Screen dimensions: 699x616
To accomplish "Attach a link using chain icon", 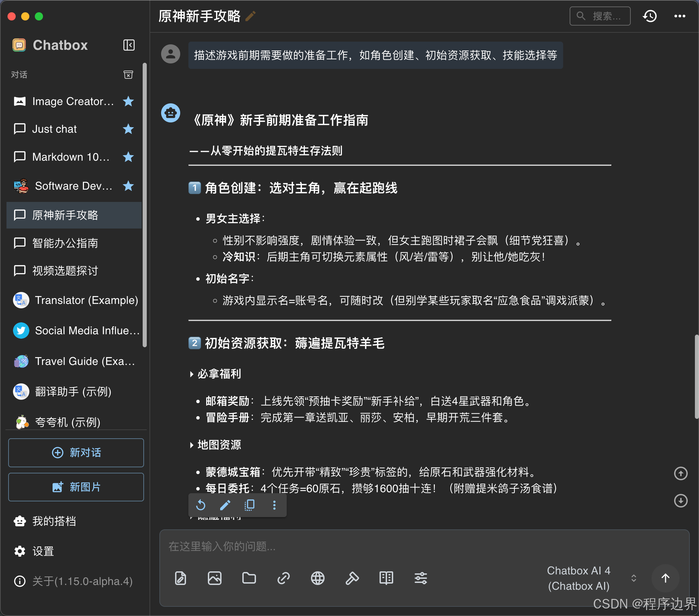I will click(x=284, y=579).
